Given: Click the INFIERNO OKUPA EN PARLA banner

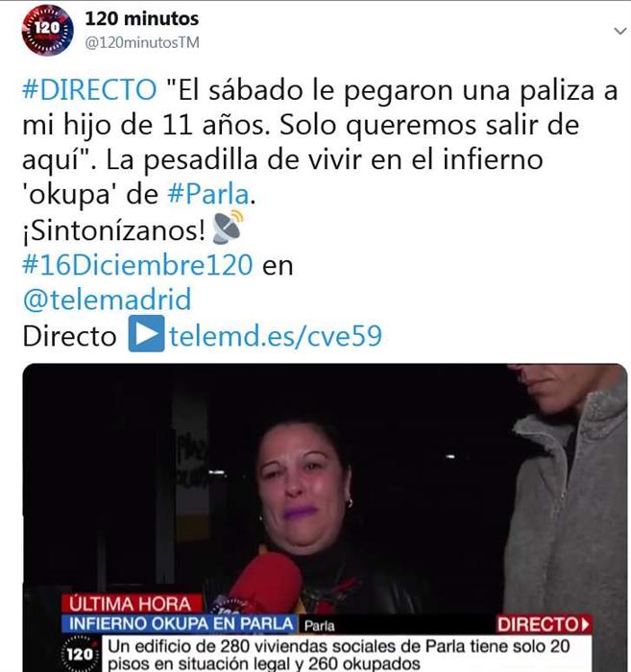Looking at the screenshot, I should pyautogui.click(x=180, y=624).
